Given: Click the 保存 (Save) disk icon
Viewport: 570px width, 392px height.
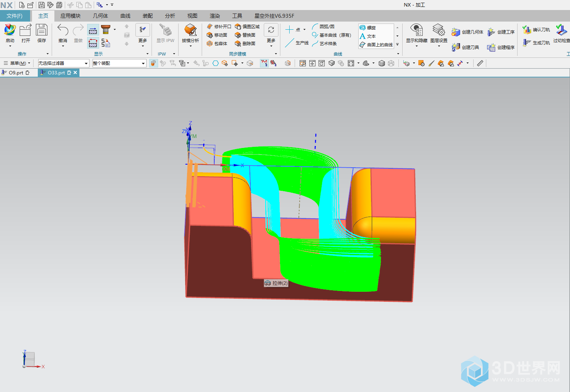Looking at the screenshot, I should 41,30.
